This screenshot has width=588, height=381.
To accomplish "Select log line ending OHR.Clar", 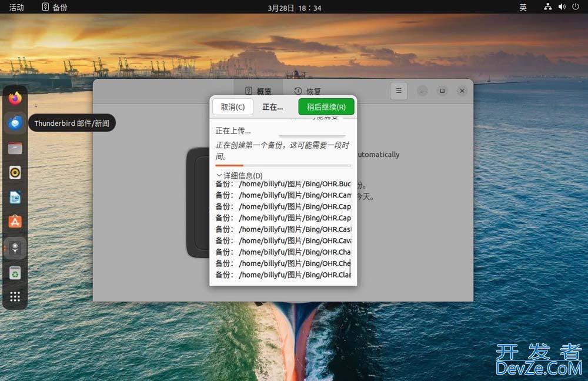I will pyautogui.click(x=283, y=275).
